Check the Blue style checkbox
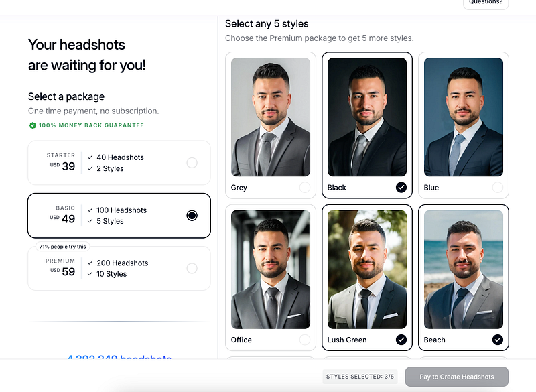 pos(498,188)
